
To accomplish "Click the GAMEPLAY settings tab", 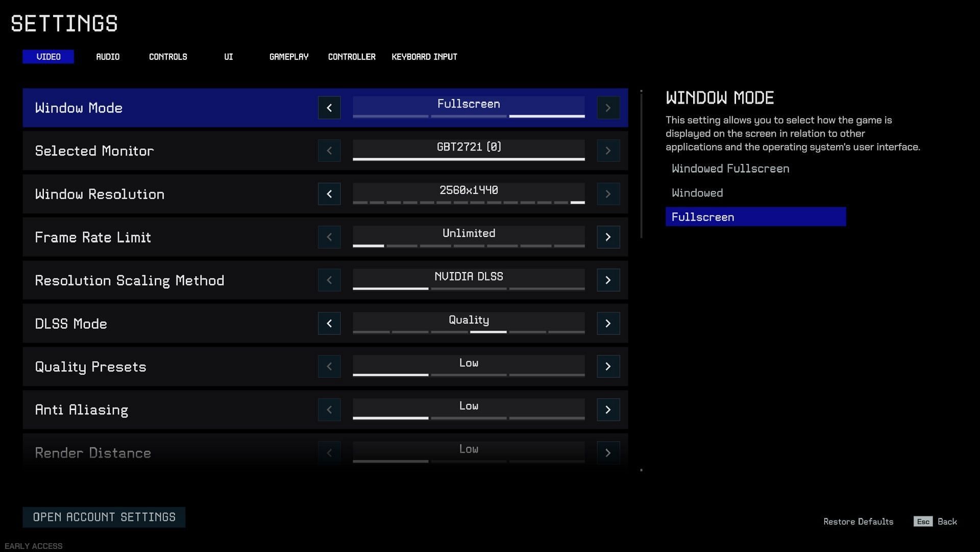I will pyautogui.click(x=289, y=57).
